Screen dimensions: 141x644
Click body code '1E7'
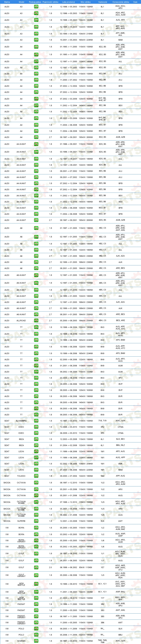102,568
